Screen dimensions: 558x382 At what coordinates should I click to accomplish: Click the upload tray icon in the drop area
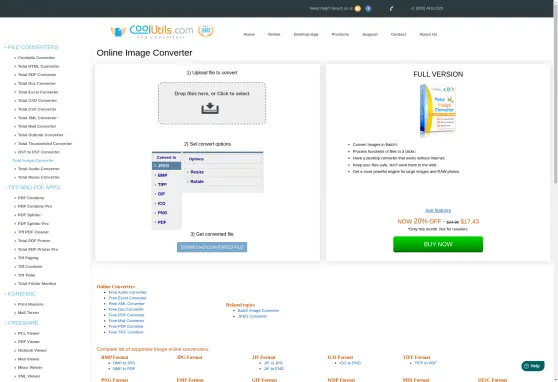pos(210,108)
